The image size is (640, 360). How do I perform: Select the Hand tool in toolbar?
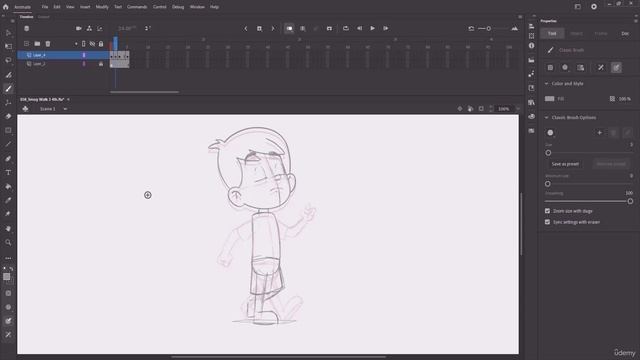pyautogui.click(x=8, y=229)
